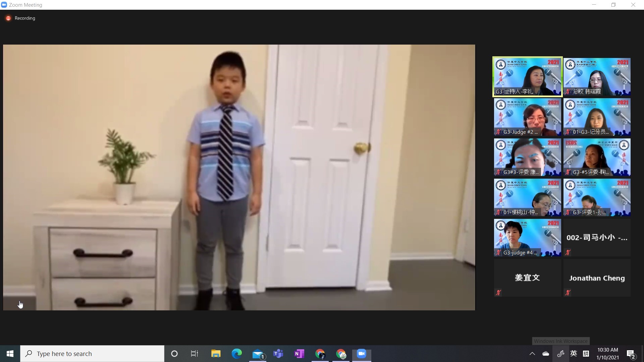Viewport: 644px width, 362px height.
Task: Click muted mic icon on 01-樱桃山 tile
Action: [498, 212]
